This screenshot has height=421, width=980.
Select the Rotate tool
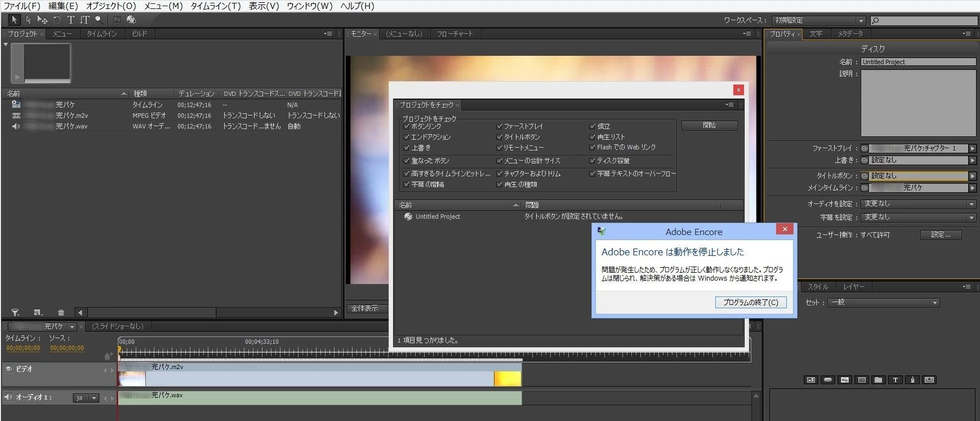point(57,20)
